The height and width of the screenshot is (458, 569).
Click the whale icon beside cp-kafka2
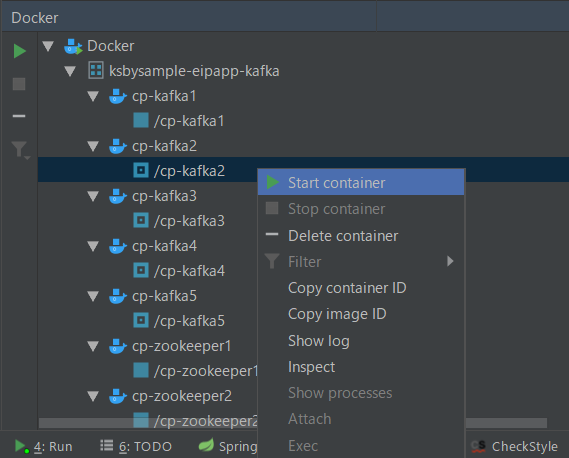pos(118,146)
